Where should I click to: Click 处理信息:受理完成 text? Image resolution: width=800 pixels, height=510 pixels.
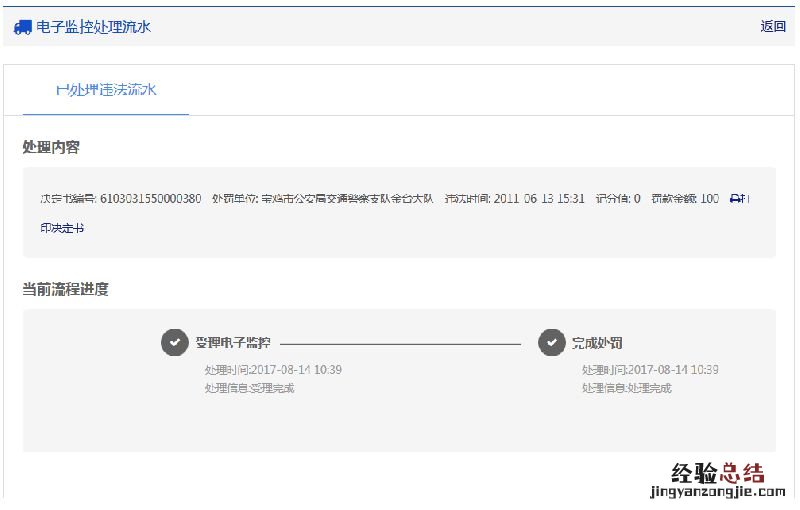coord(249,388)
